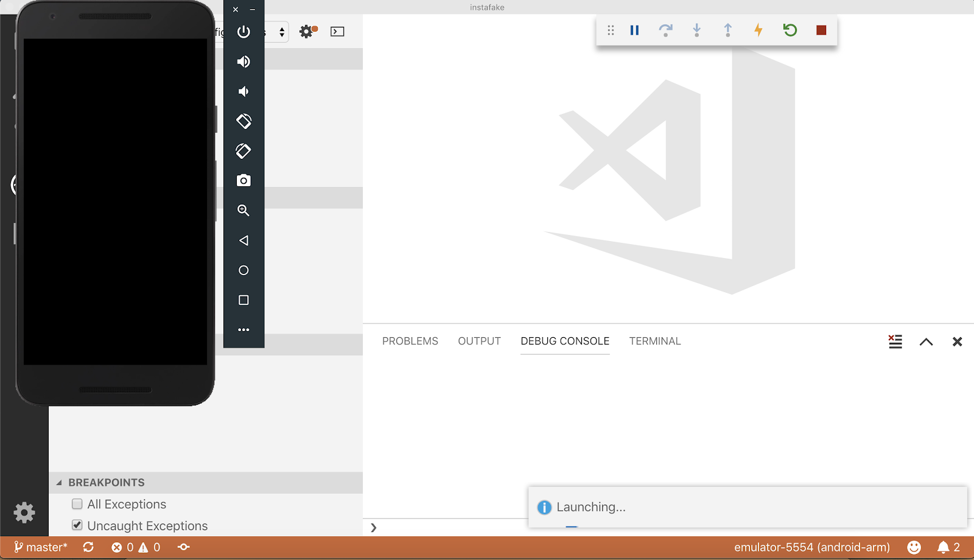This screenshot has width=974, height=560.
Task: Open the feedback smiley icon
Action: pos(914,547)
